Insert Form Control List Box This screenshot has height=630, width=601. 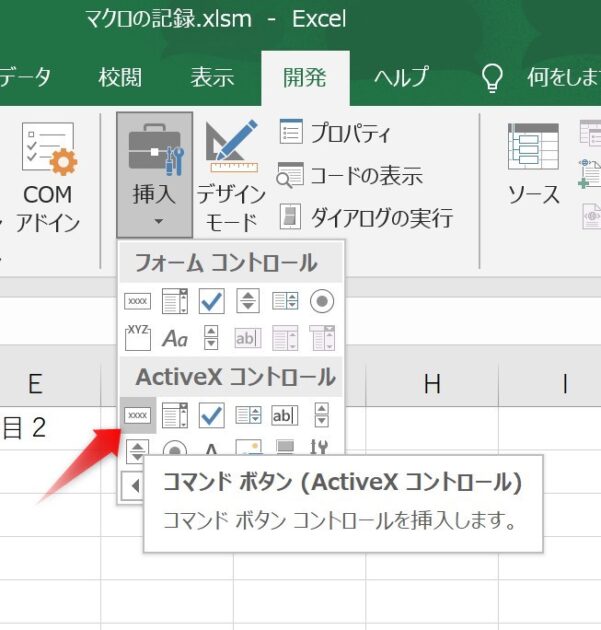(x=285, y=301)
